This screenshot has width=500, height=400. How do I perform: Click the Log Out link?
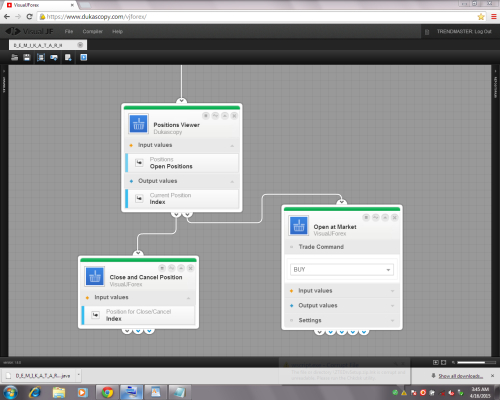tap(483, 31)
